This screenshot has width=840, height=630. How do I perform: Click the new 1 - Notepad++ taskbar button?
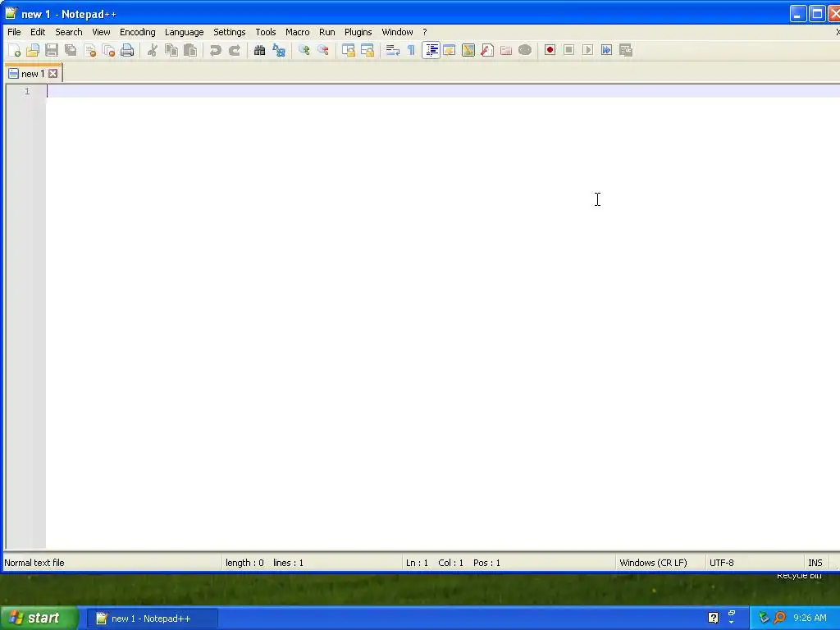(152, 619)
